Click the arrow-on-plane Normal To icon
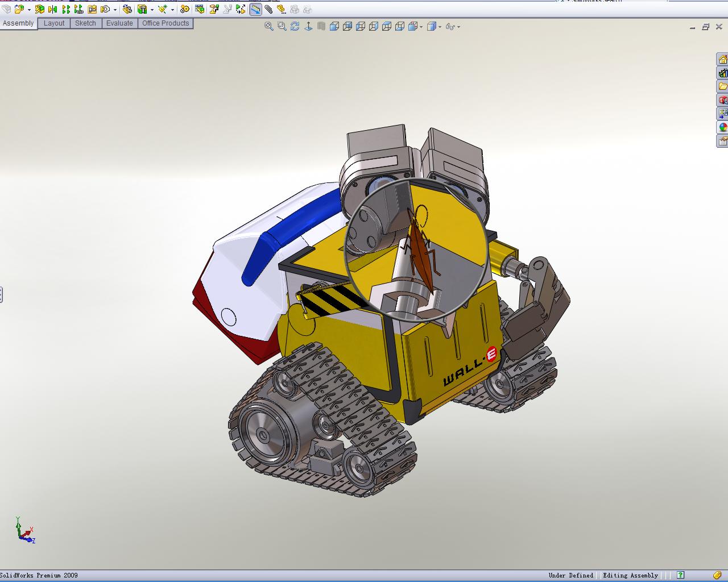The image size is (728, 582). (x=308, y=26)
